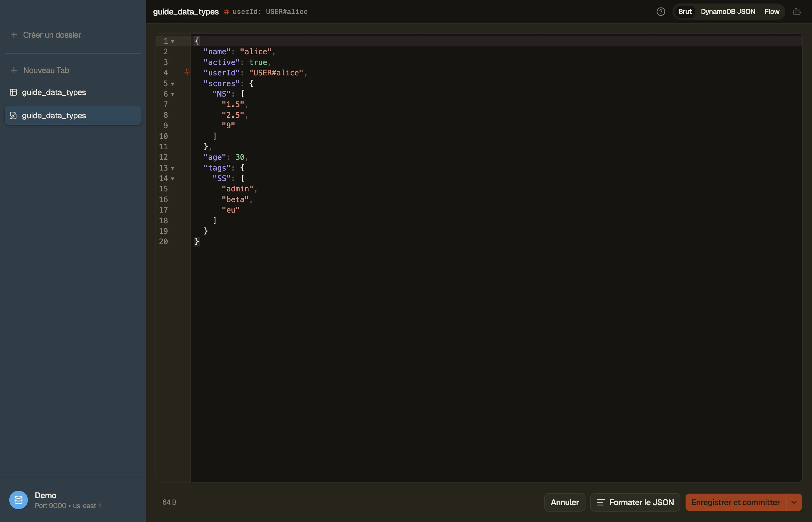Click the robot assistant icon

coord(797,12)
